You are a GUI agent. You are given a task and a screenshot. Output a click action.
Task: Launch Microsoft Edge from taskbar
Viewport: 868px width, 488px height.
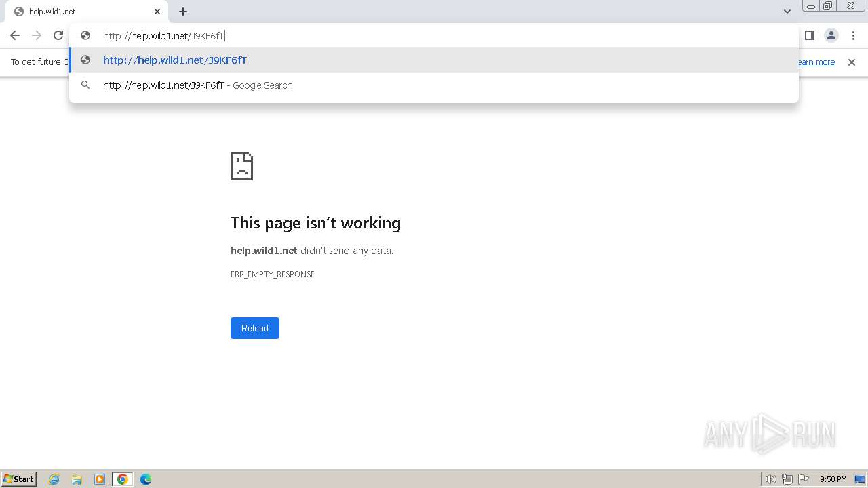point(146,479)
